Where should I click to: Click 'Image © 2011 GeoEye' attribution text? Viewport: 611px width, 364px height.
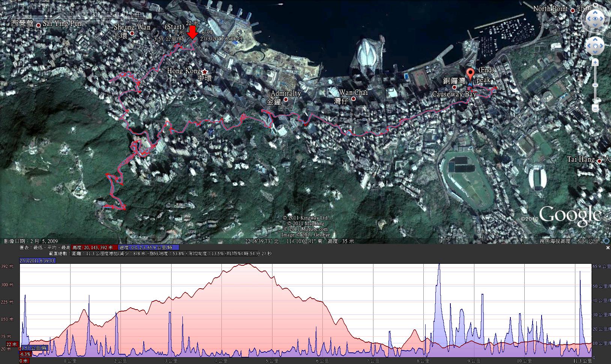pos(305,235)
